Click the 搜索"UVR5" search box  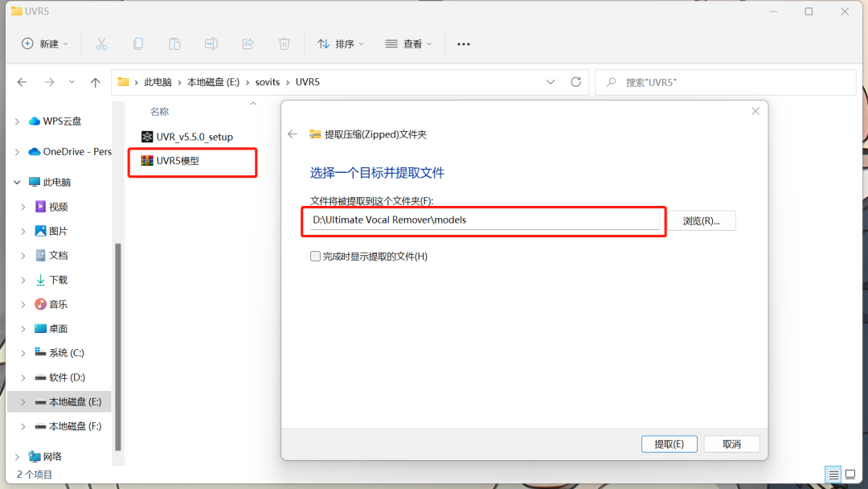(725, 82)
